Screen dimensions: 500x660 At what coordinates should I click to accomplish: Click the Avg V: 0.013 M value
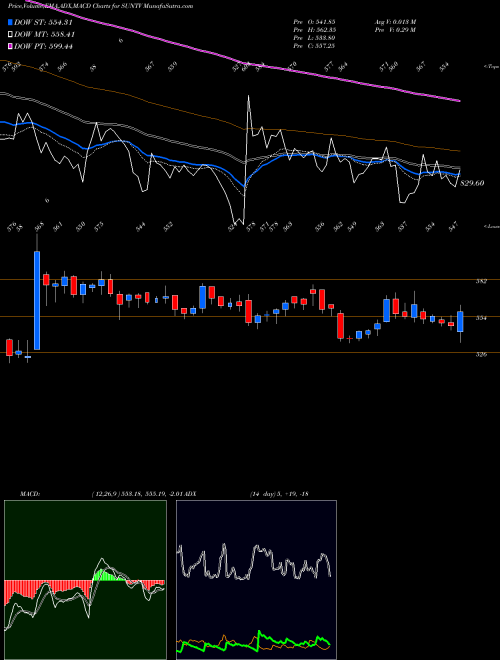(395, 21)
